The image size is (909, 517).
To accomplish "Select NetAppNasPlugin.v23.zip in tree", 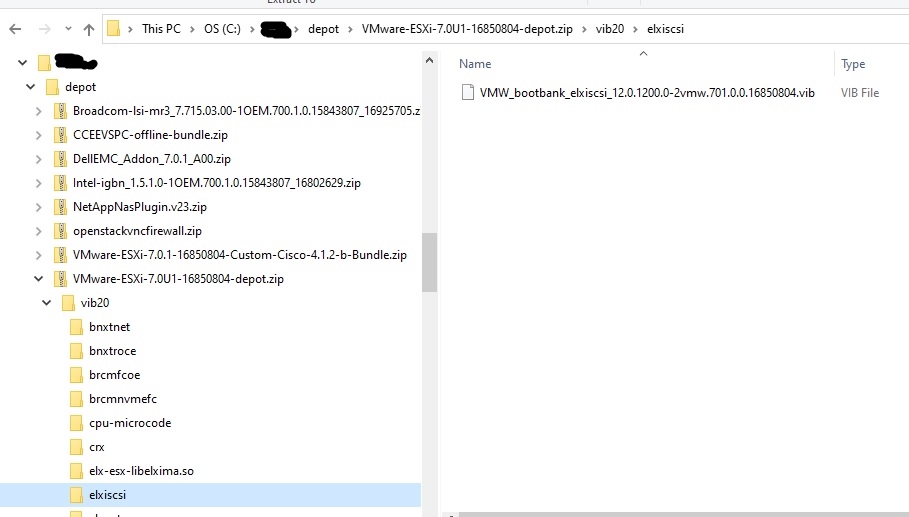I will coord(140,207).
